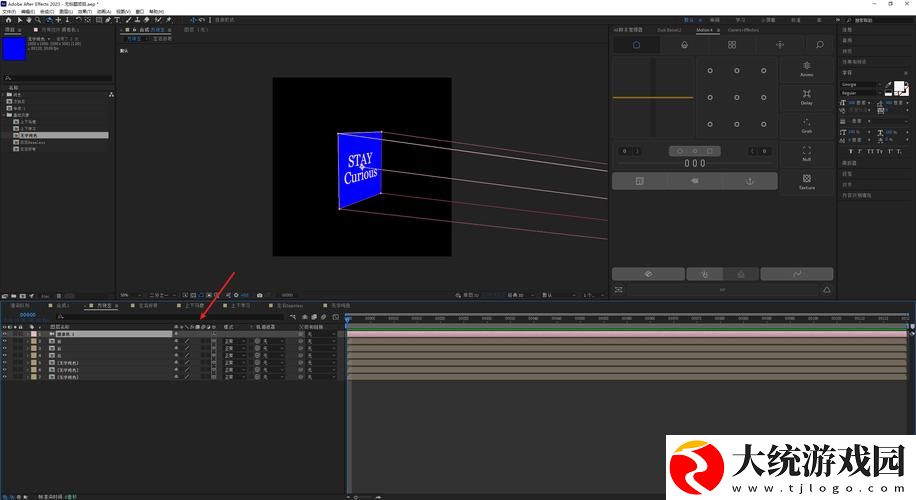Expand properties of timeline layer 1
Image resolution: width=916 pixels, height=500 pixels.
pyautogui.click(x=27, y=334)
